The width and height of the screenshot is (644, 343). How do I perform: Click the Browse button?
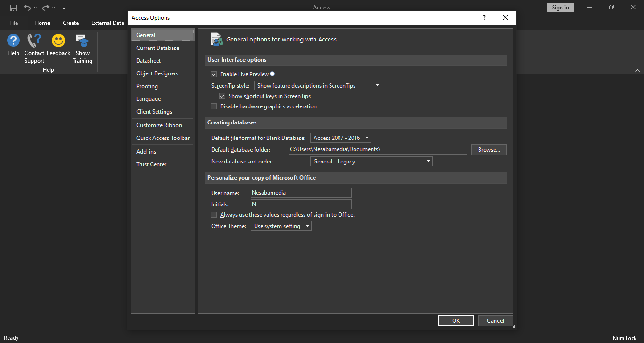tap(489, 150)
